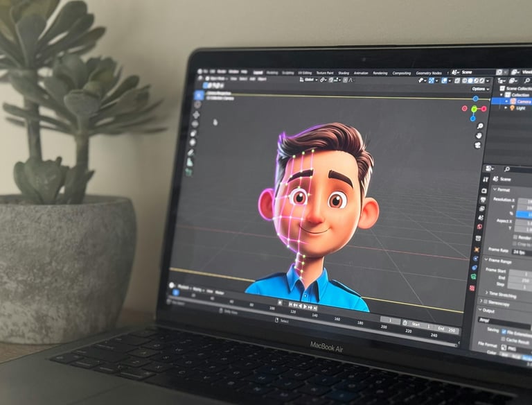
Task: Switch to the Animation workspace tab
Action: click(x=361, y=73)
